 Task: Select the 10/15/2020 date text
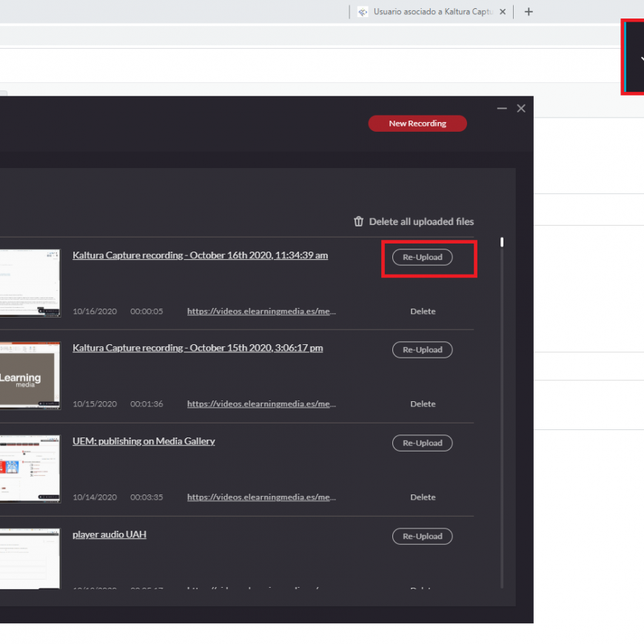tap(95, 404)
